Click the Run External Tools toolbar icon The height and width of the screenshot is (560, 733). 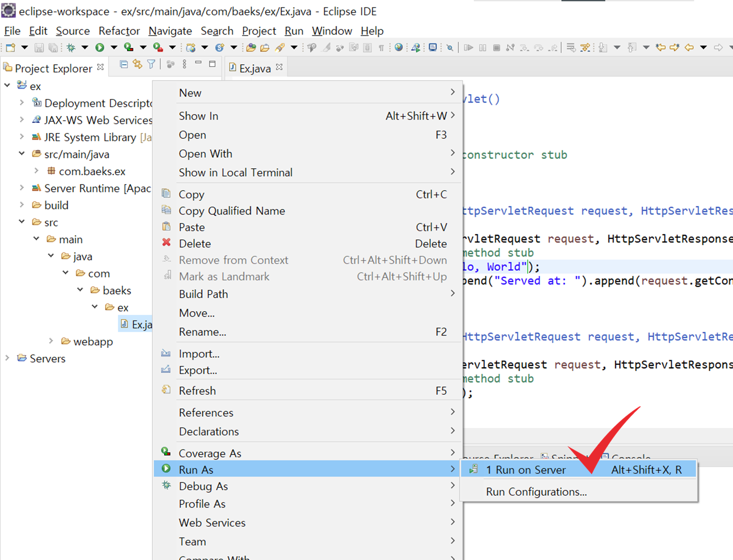[x=158, y=48]
